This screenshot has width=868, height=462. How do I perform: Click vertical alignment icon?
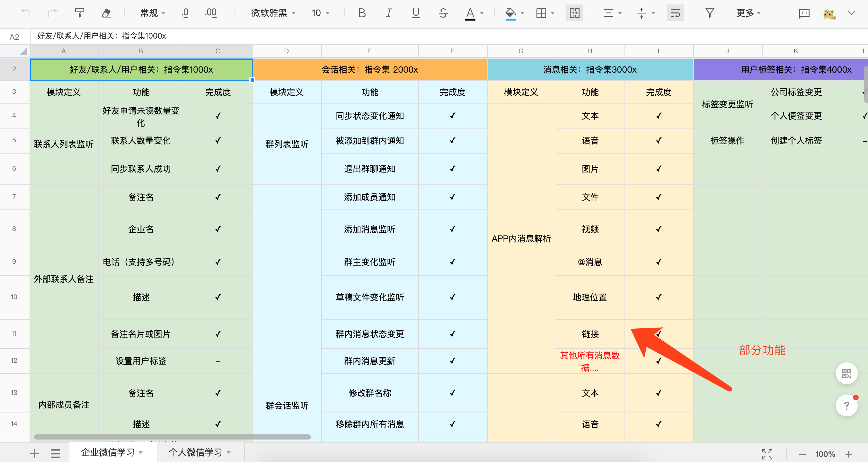click(x=641, y=13)
